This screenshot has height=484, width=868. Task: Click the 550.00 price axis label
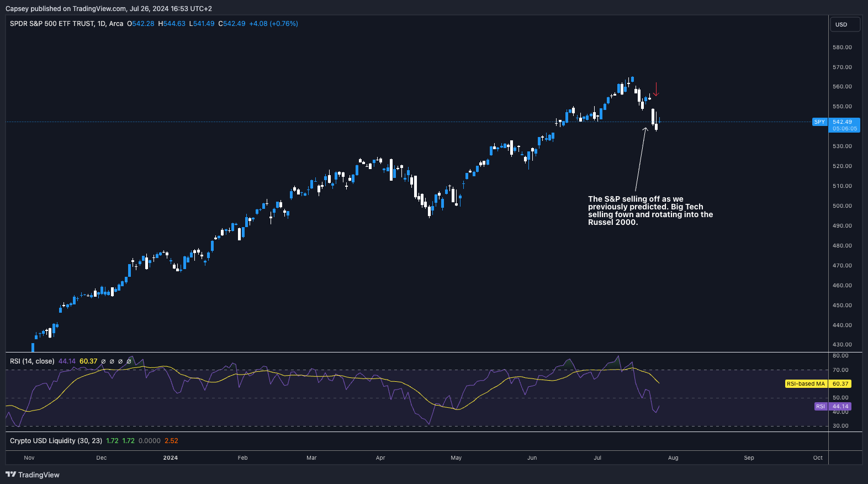842,106
